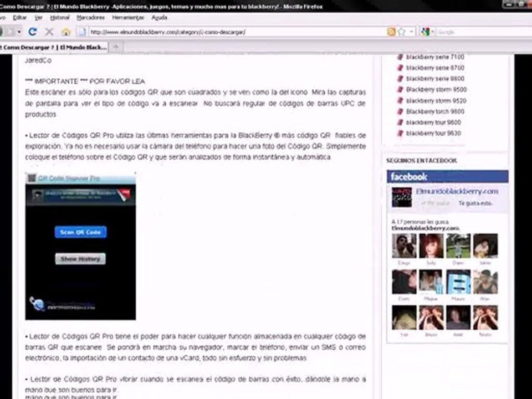Follow the Elmundoblackberry.com Facebook page link
532x399 pixels.
pos(457,191)
